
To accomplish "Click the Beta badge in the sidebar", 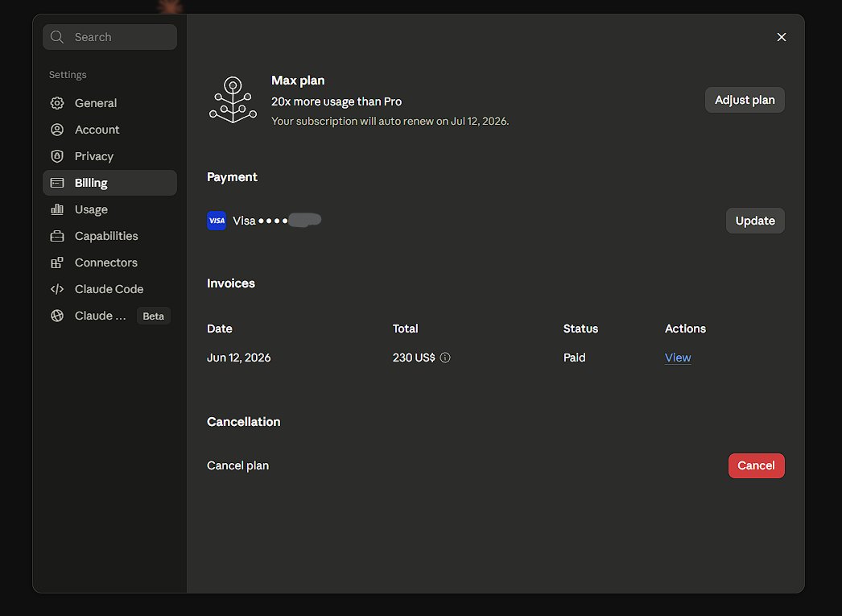I will 153,316.
